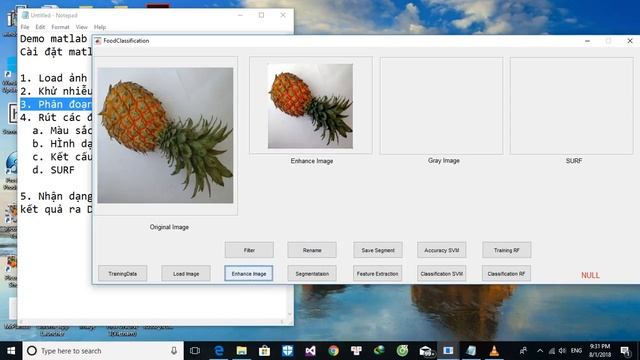Image resolution: width=640 pixels, height=360 pixels.
Task: Click the Classification RF button
Action: point(506,273)
